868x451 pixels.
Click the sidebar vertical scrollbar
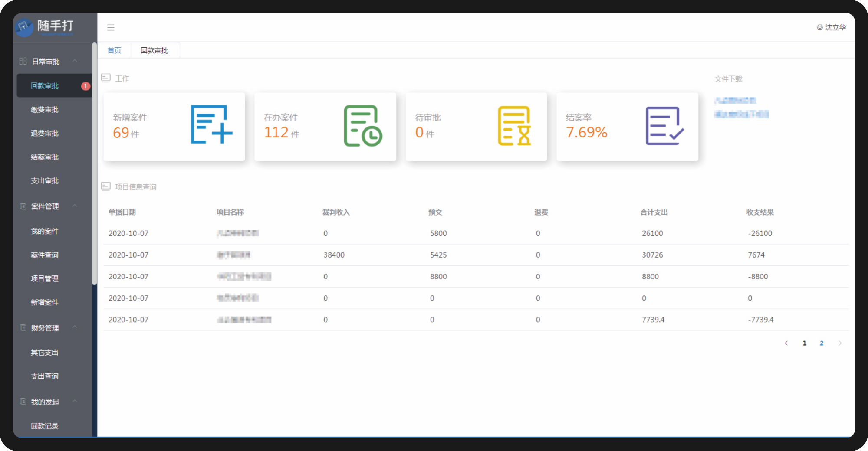[x=94, y=163]
